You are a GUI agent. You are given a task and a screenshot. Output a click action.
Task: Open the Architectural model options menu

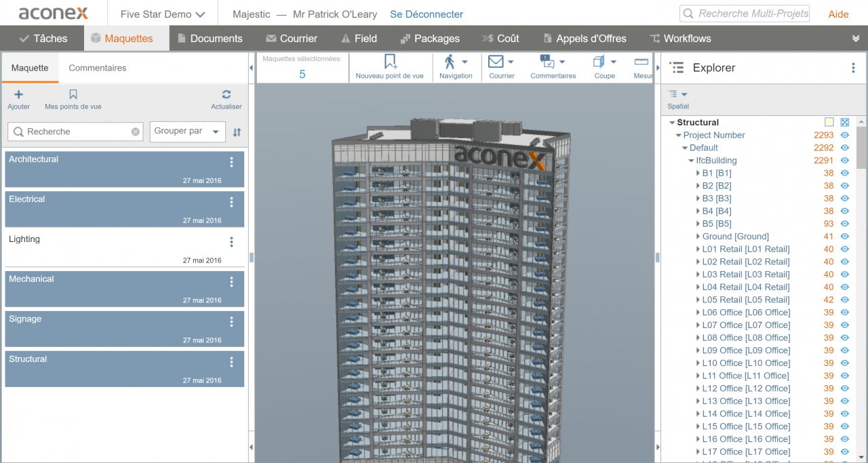[231, 162]
